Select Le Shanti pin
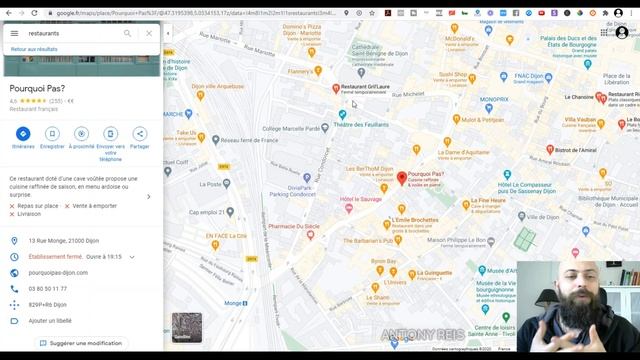The width and height of the screenshot is (640, 360). tap(375, 288)
